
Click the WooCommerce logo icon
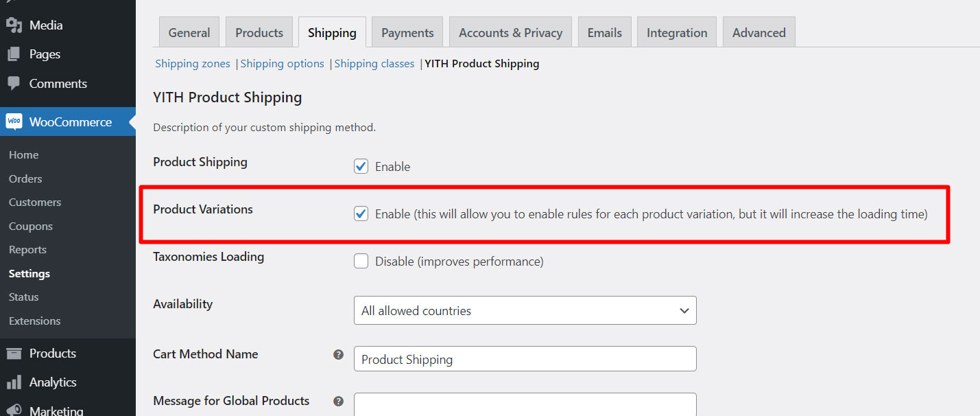pos(14,122)
